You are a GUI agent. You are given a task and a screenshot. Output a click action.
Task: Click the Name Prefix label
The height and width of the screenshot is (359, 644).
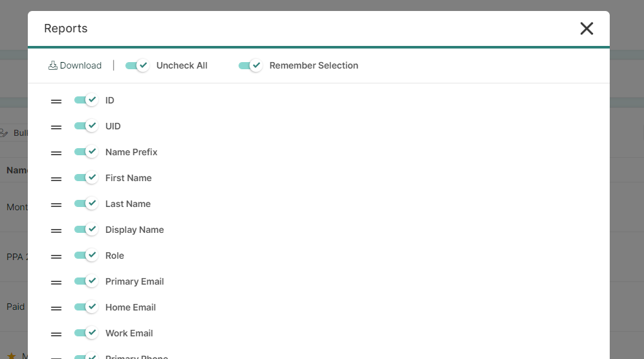click(131, 152)
